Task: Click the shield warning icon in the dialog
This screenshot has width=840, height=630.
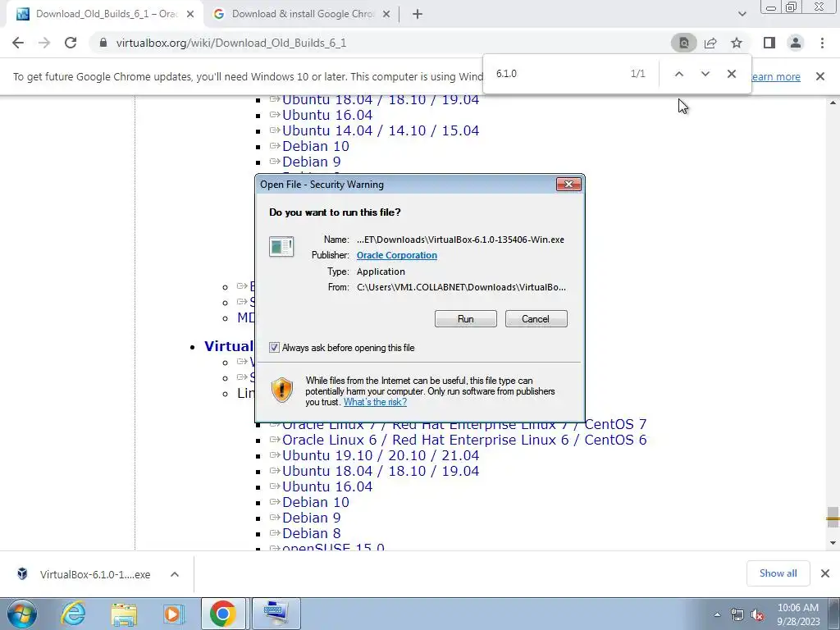Action: pos(282,390)
